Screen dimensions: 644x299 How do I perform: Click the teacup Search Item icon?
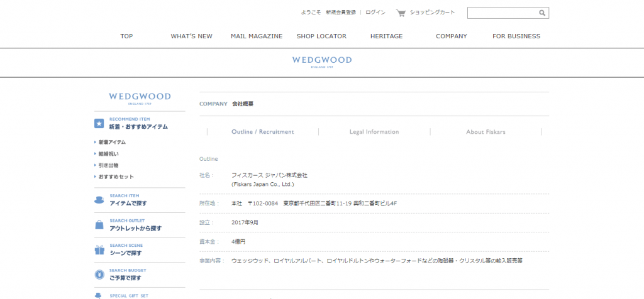tap(99, 200)
